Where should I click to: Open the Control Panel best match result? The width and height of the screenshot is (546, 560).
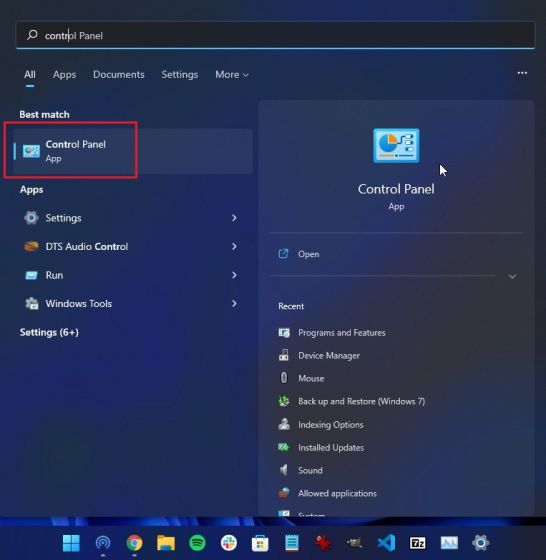click(133, 151)
